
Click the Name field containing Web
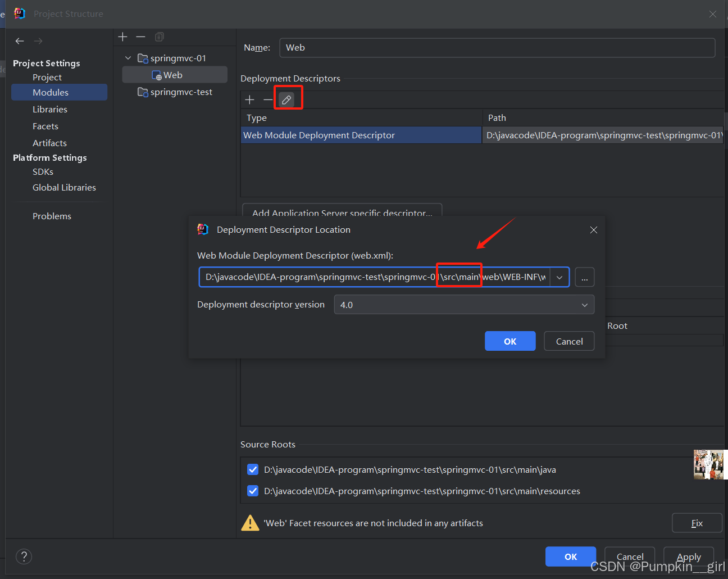497,48
